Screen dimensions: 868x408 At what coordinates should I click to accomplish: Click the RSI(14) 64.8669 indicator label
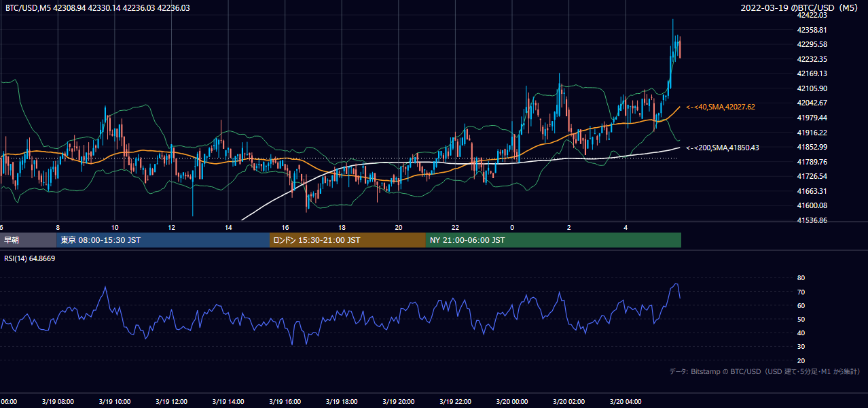(x=30, y=258)
